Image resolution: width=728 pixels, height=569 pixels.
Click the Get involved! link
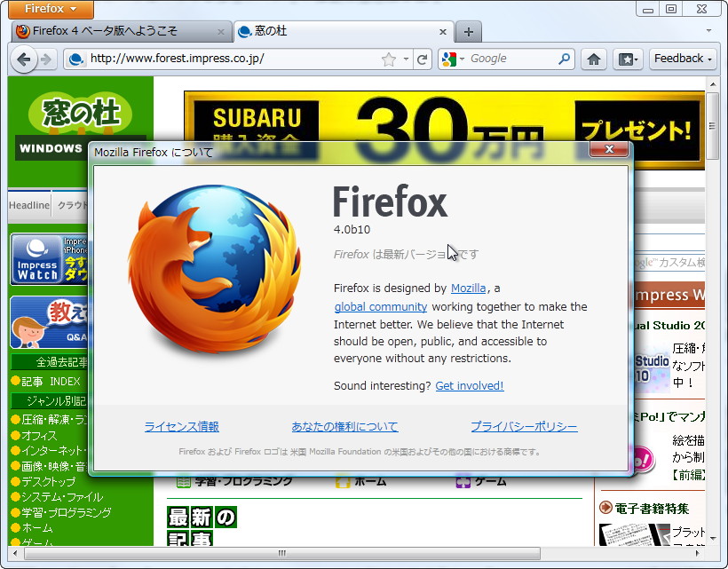469,385
